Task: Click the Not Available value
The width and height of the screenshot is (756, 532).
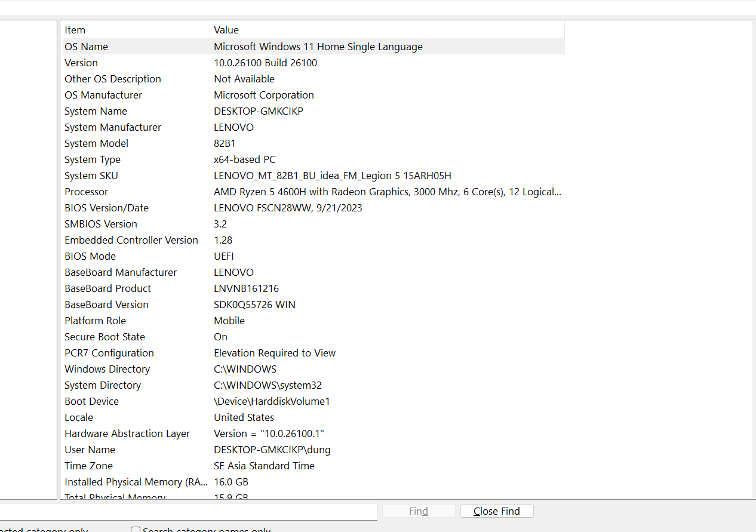Action: pos(244,79)
